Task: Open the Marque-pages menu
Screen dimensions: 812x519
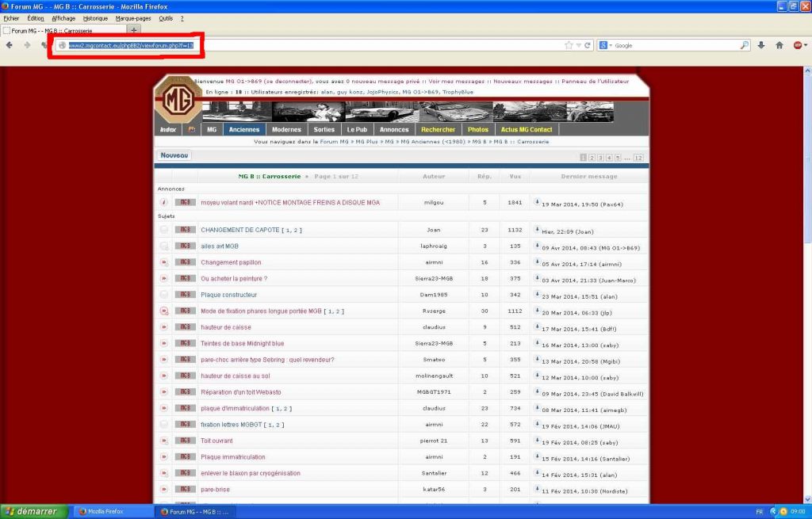Action: pyautogui.click(x=133, y=18)
